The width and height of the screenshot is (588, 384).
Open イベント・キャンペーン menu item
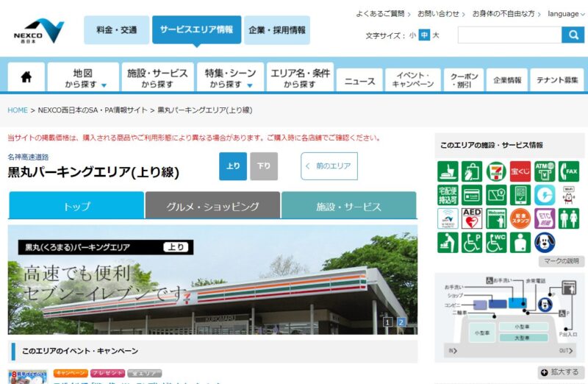pyautogui.click(x=413, y=80)
